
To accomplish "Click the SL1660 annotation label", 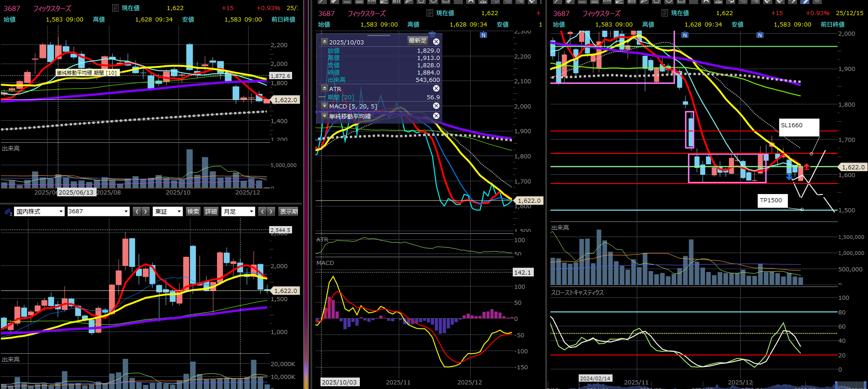I will click(799, 127).
